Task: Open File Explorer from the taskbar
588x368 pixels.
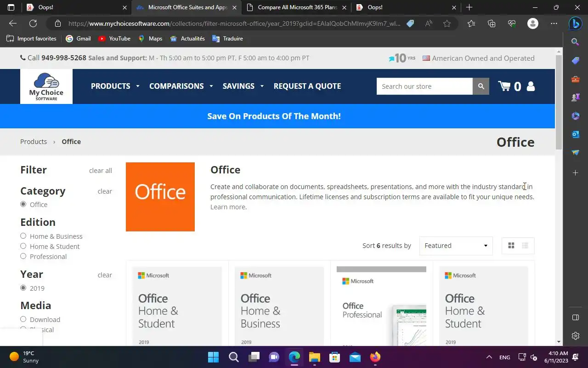Action: [x=314, y=357]
